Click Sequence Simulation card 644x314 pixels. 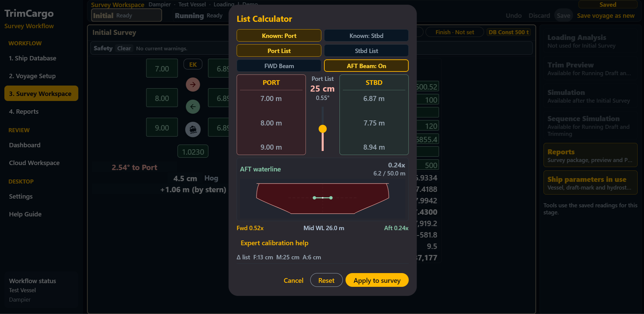click(x=590, y=125)
